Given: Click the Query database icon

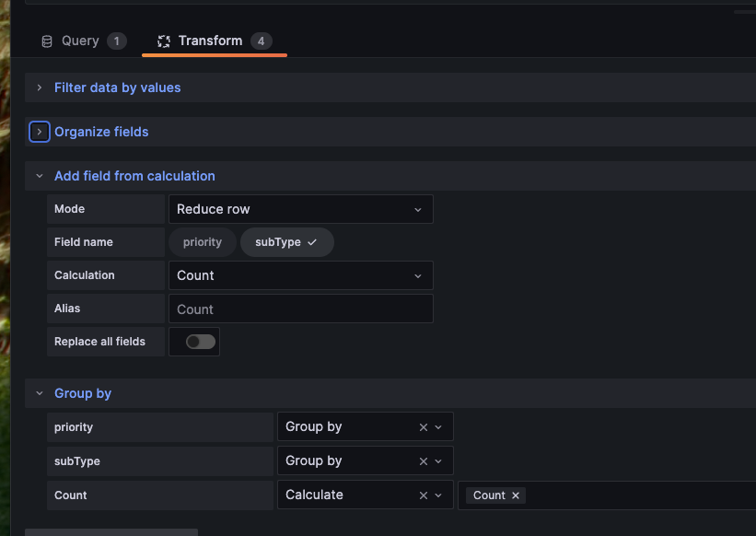Looking at the screenshot, I should tap(47, 41).
